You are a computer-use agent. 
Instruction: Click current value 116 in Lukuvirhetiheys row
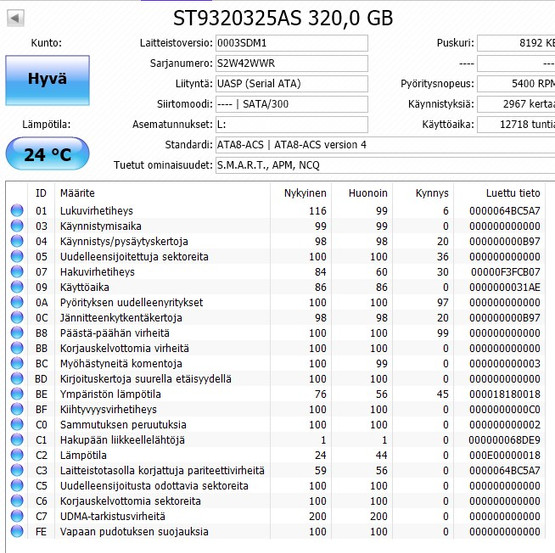pyautogui.click(x=317, y=211)
